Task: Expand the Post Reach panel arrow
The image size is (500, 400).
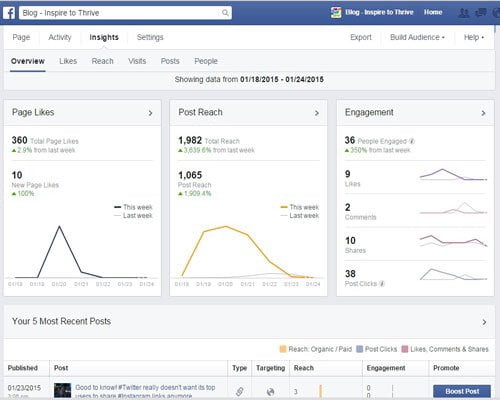Action: [x=317, y=113]
